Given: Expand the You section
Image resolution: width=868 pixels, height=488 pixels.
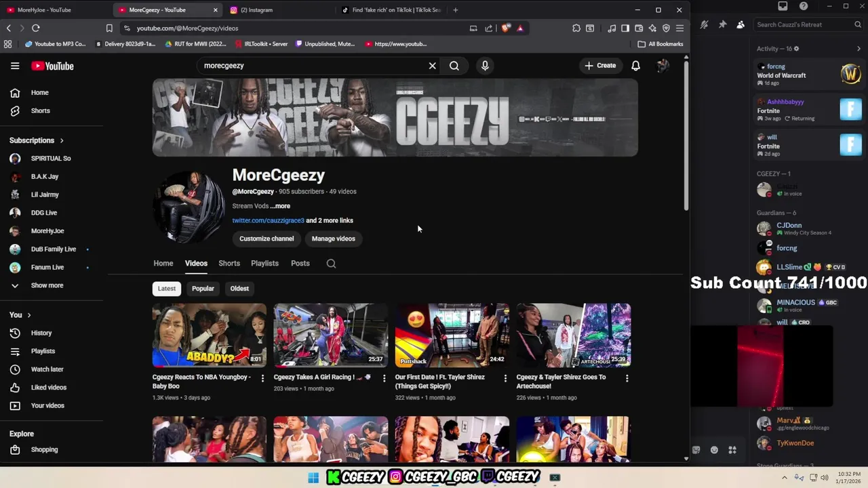Looking at the screenshot, I should [20, 314].
